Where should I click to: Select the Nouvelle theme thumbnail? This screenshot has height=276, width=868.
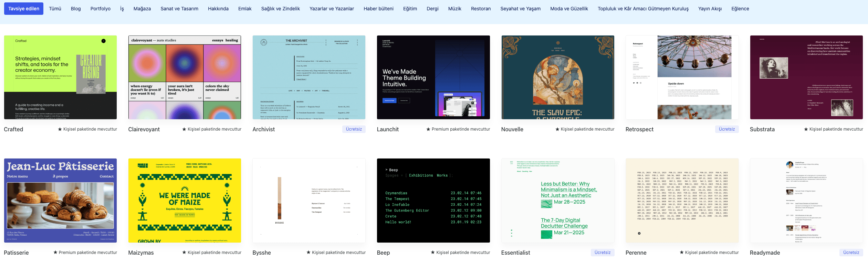click(x=558, y=77)
